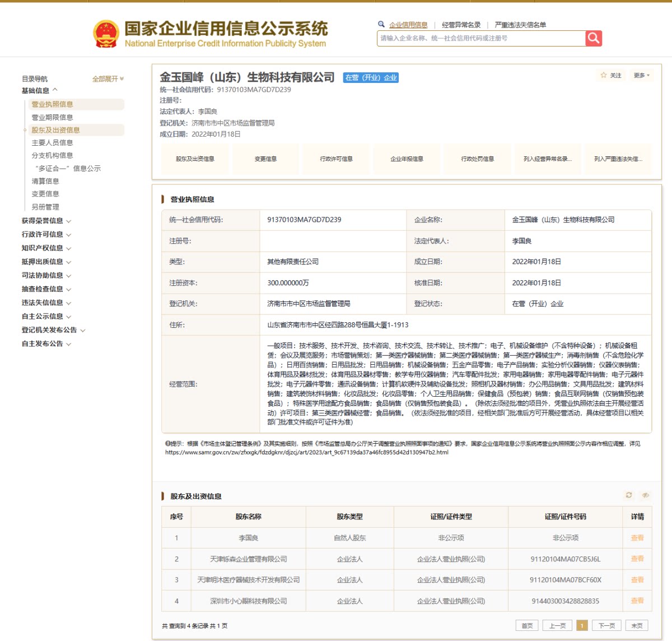The height and width of the screenshot is (641, 672).
Task: Expand 登记机关发布公告 in sidebar
Action: (54, 330)
